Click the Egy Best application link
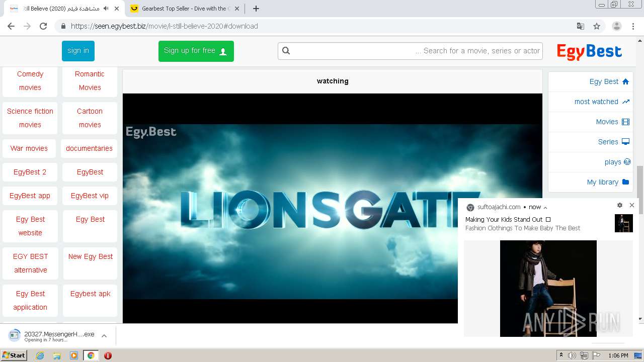This screenshot has height=362, width=644. point(30,300)
